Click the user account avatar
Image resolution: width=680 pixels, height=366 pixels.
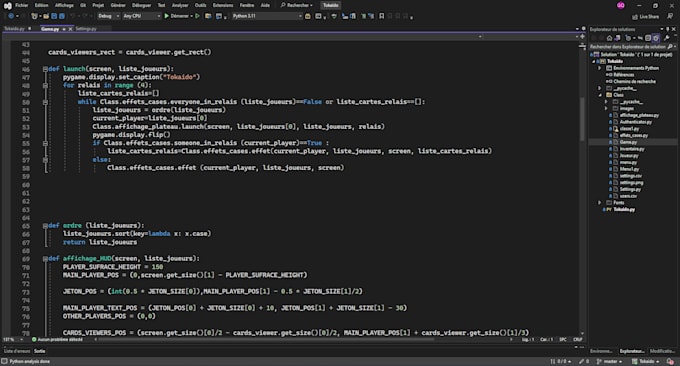click(x=621, y=5)
